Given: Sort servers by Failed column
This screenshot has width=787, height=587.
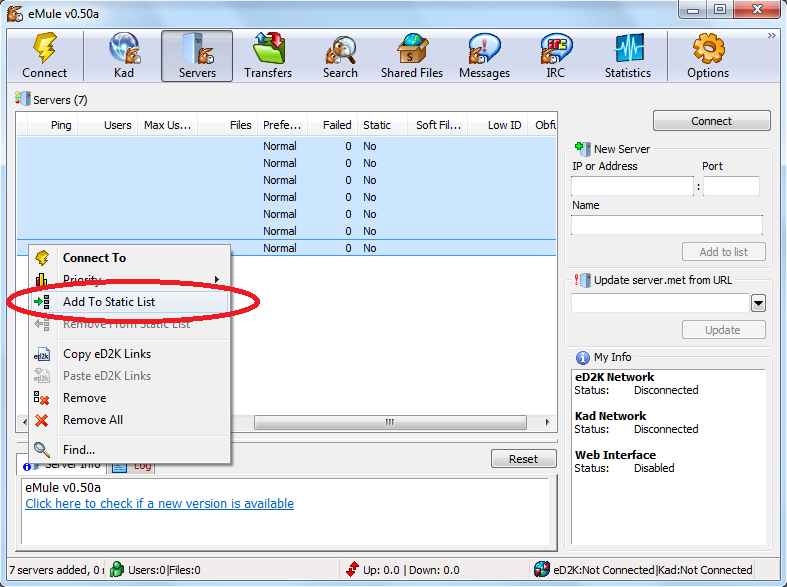Looking at the screenshot, I should [333, 125].
